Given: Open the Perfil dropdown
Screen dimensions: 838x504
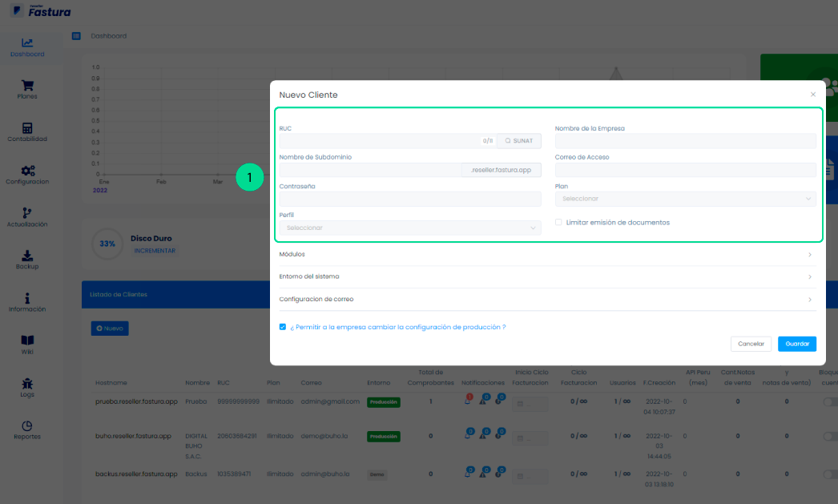Looking at the screenshot, I should (x=409, y=228).
